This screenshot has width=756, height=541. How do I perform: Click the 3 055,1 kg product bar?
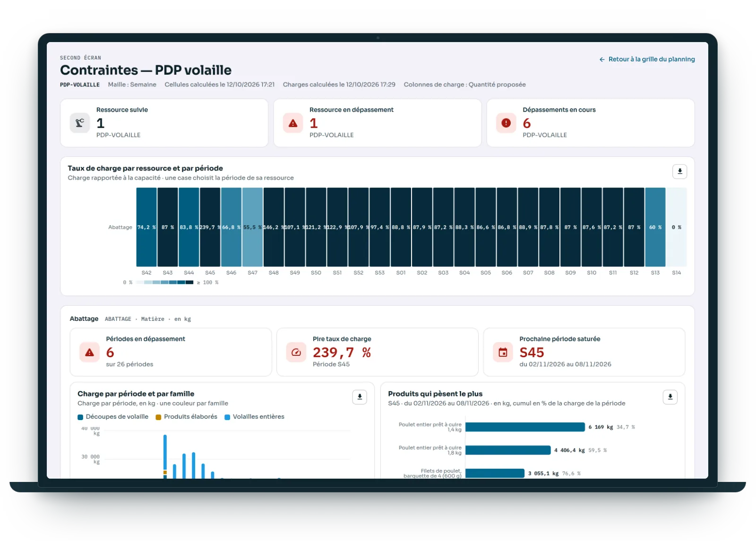coord(495,473)
